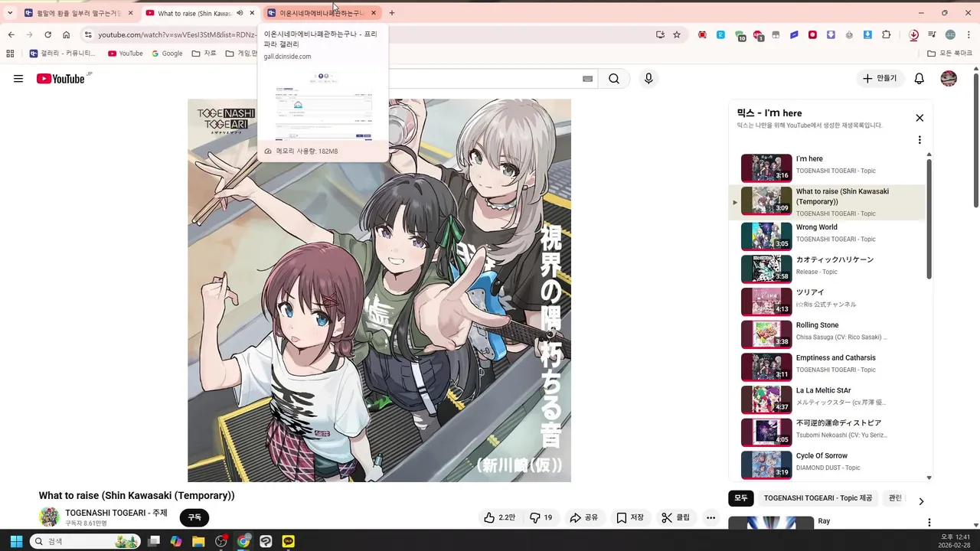Select the 모두 filter chip
980x551 pixels.
(x=740, y=498)
